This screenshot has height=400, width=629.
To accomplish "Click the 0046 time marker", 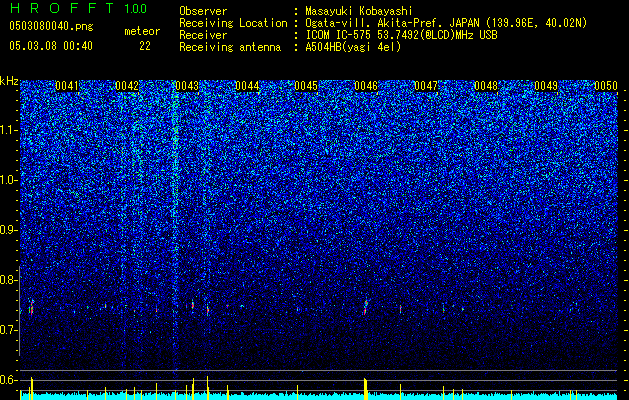I will pyautogui.click(x=366, y=86).
